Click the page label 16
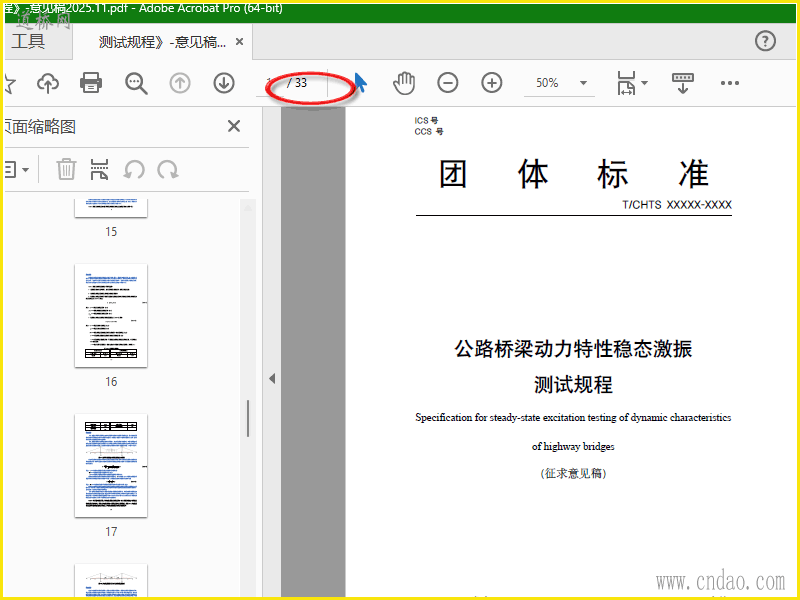The width and height of the screenshot is (800, 600). [111, 382]
